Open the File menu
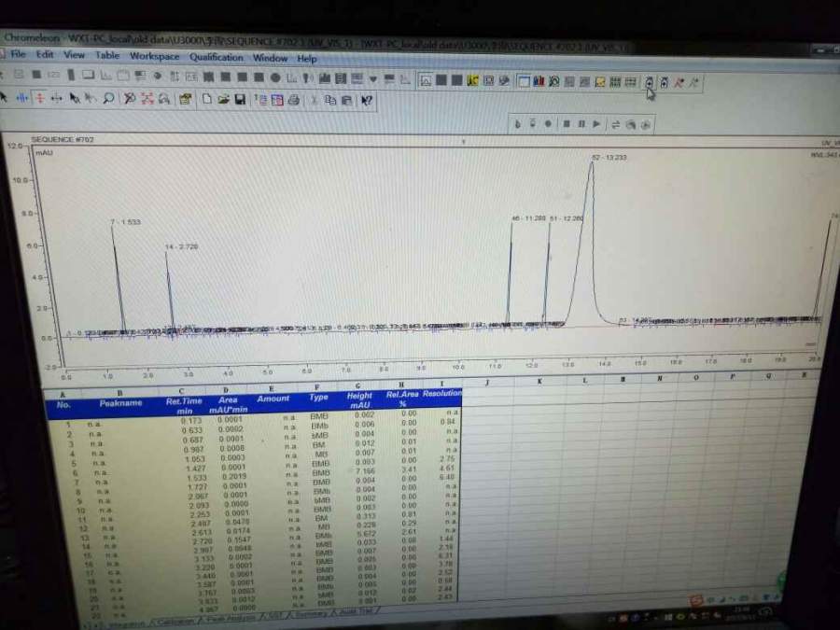840x630 pixels. click(18, 54)
